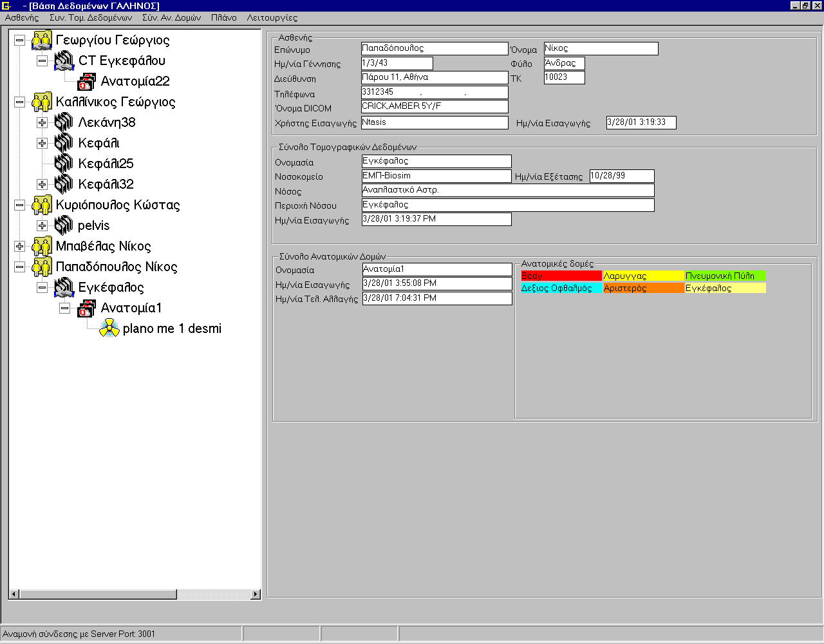Viewport: 824px width, 644px height.
Task: Open the Ασθενής menu
Action: point(22,17)
